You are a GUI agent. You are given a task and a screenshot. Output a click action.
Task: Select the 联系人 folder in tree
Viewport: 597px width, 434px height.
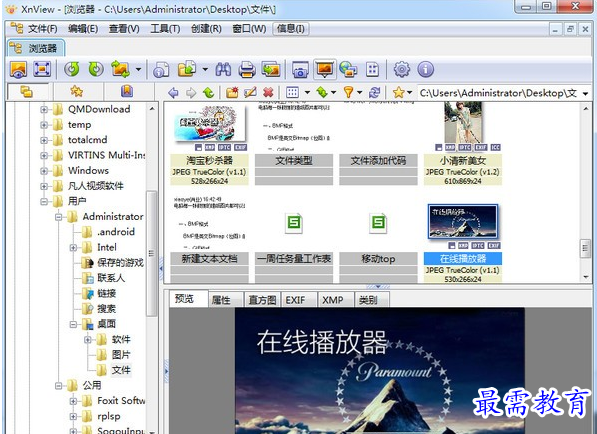click(x=111, y=278)
